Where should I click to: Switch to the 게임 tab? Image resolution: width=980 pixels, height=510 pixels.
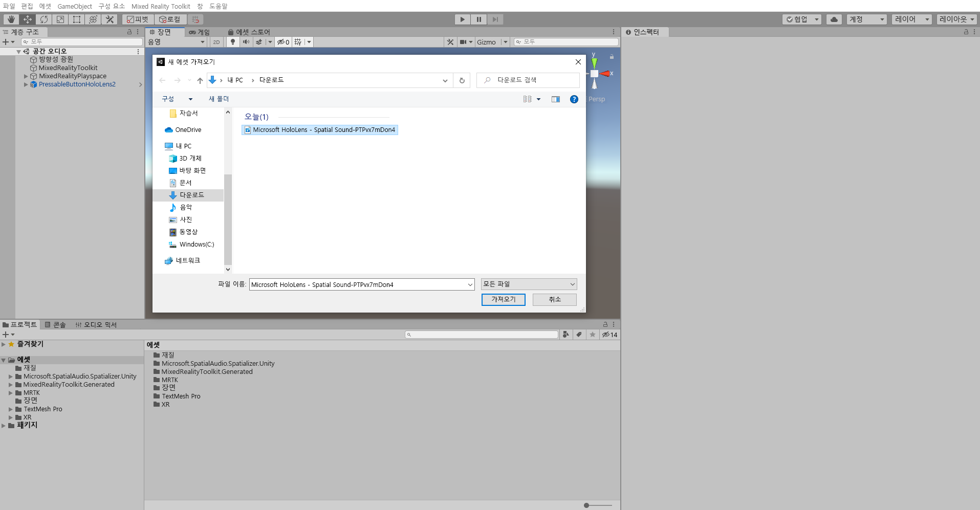click(200, 32)
